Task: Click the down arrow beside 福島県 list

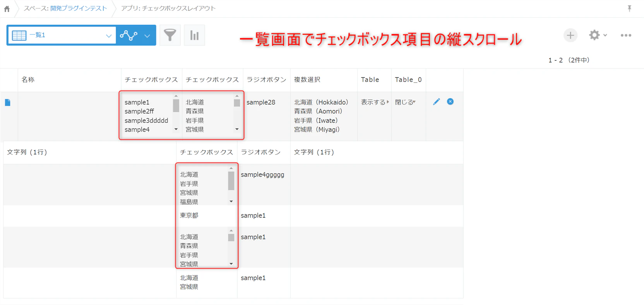Action: (231, 201)
